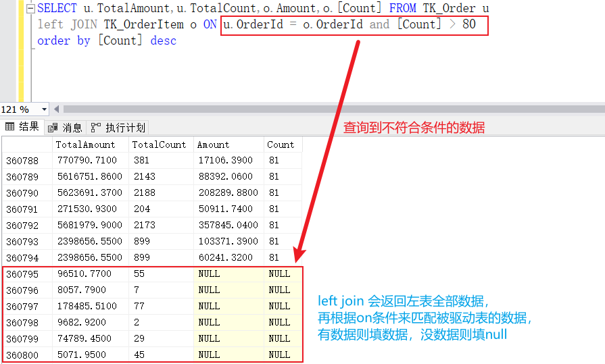Click the TotalCount cell 55

(162, 274)
